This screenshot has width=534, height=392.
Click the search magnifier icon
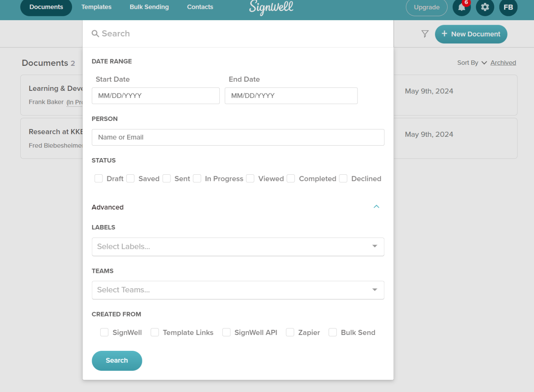click(x=95, y=33)
